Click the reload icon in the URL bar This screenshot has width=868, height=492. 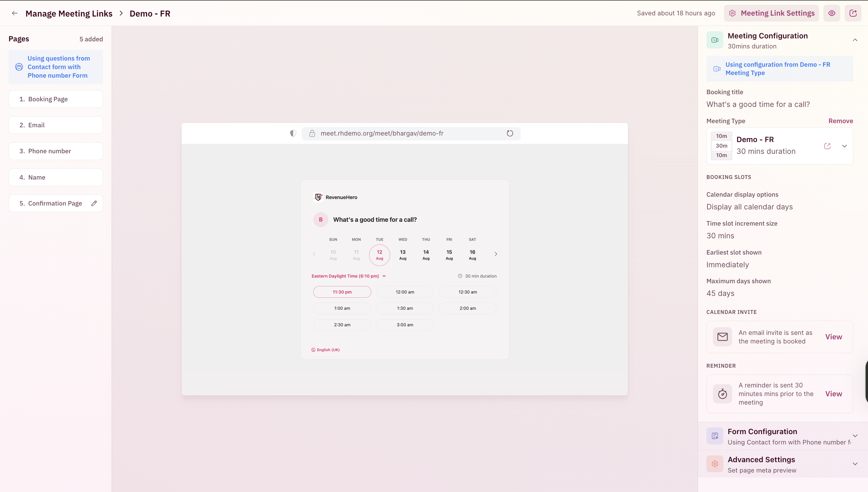pyautogui.click(x=510, y=133)
